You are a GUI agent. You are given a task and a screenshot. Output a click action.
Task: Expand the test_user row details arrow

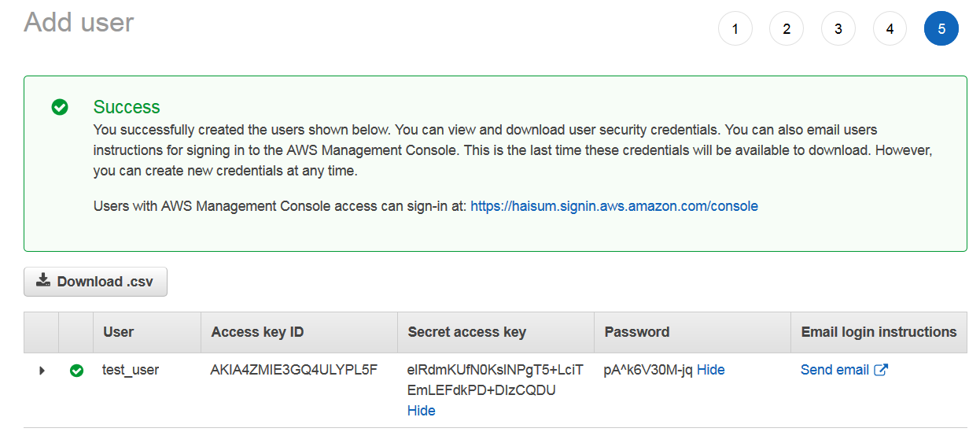42,371
